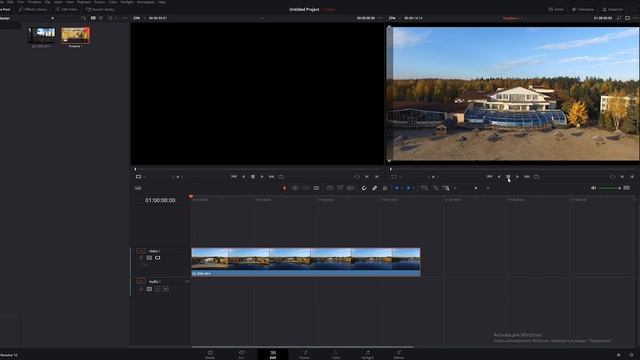Play forward in the source viewer
The image size is (640, 360).
click(x=262, y=177)
